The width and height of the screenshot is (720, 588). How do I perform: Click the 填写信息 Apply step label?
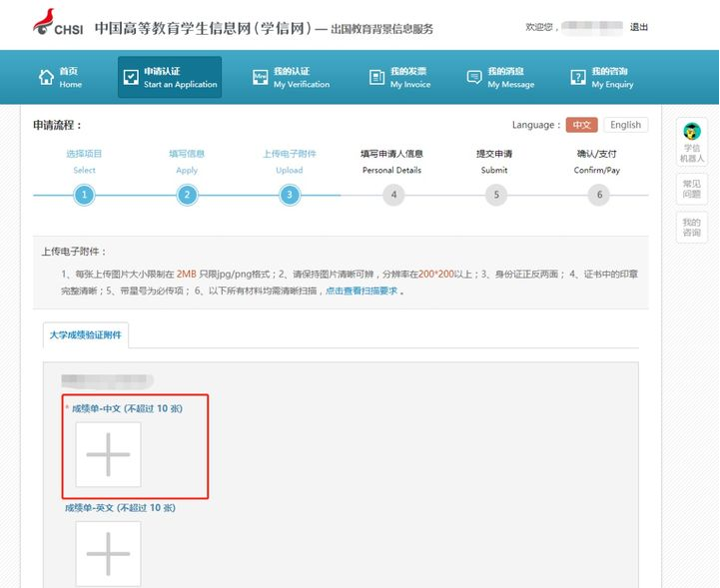[x=187, y=162]
